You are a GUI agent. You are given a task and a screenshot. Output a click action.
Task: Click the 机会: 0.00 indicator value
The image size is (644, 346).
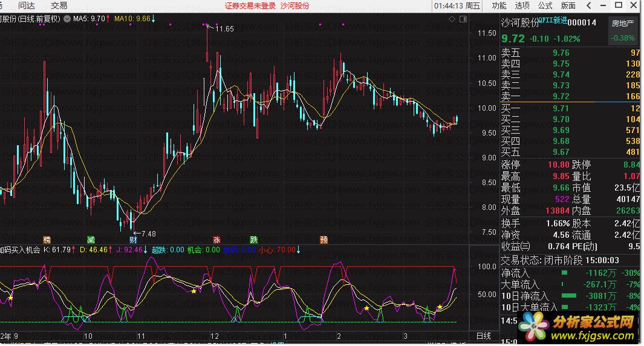pyautogui.click(x=204, y=250)
